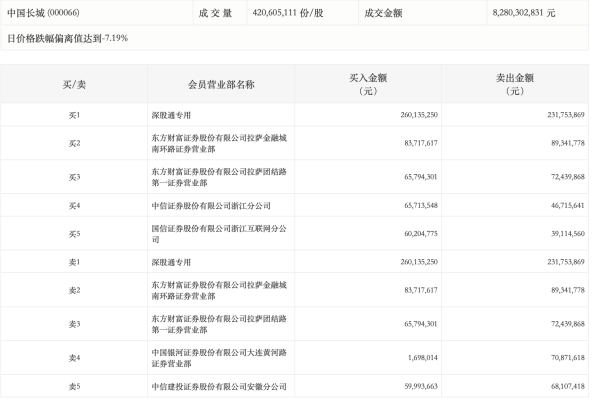Click the volume value 420,605,111 份/股
Viewport: 600px width, 407px height.
pyautogui.click(x=288, y=13)
